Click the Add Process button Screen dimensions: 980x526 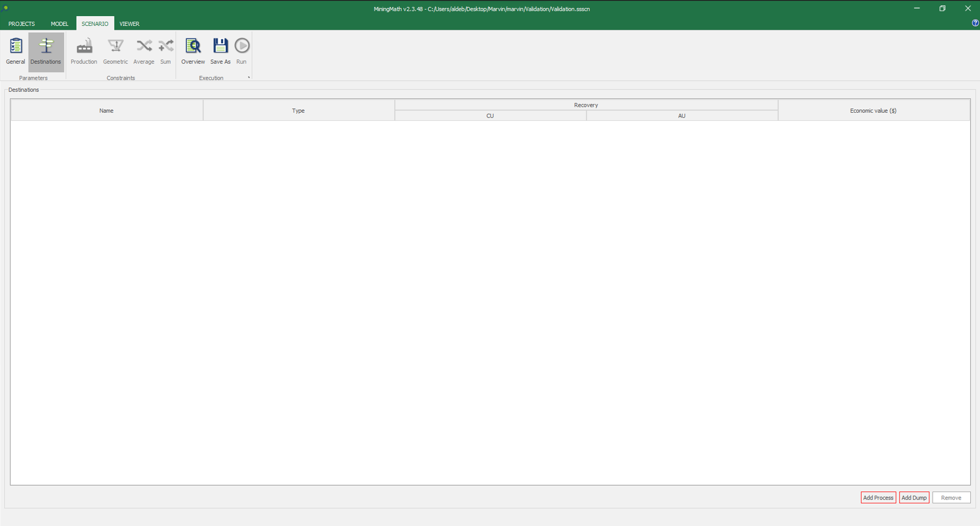pos(878,497)
